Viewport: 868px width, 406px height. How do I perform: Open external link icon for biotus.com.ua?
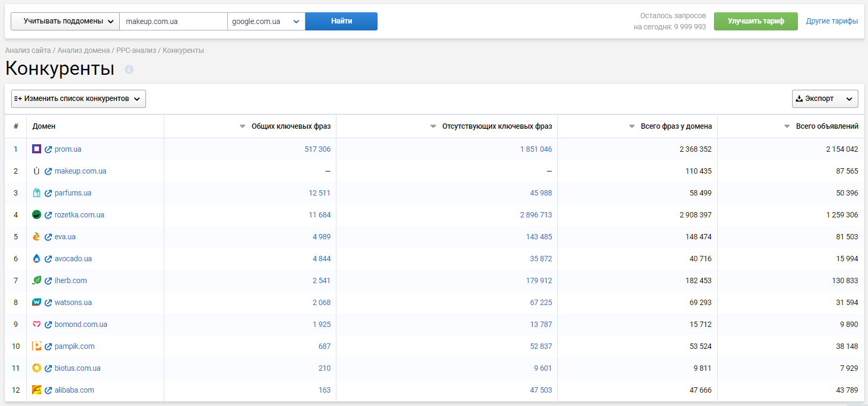(48, 369)
